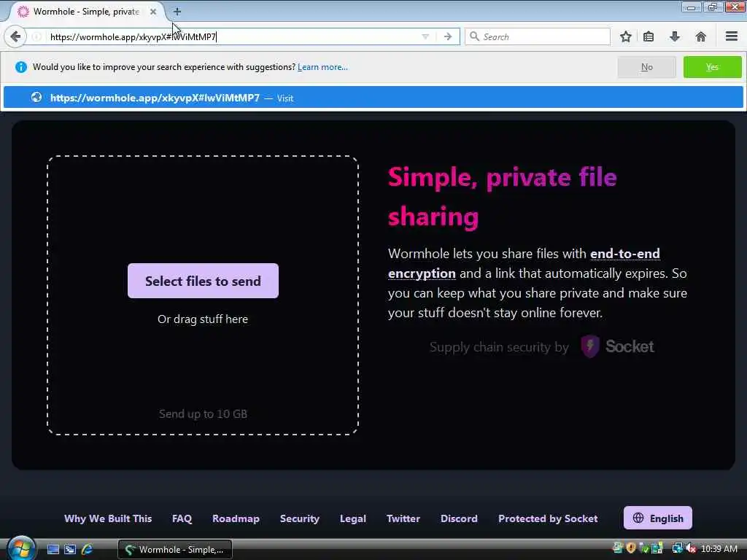Click the security shield tray icon

pyautogui.click(x=631, y=548)
